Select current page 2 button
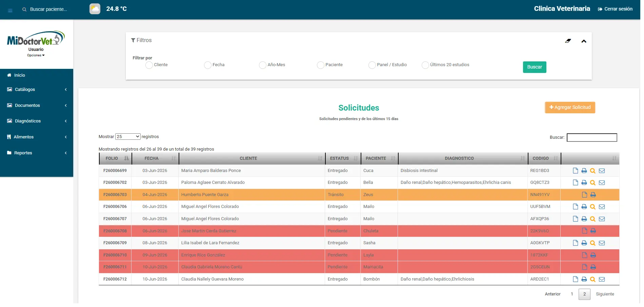Screen dimensions: 644x307 (584, 294)
